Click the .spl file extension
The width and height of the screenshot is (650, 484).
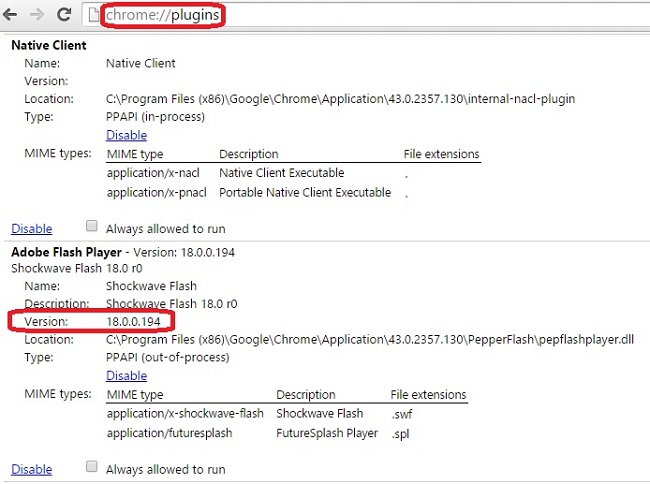pos(400,434)
